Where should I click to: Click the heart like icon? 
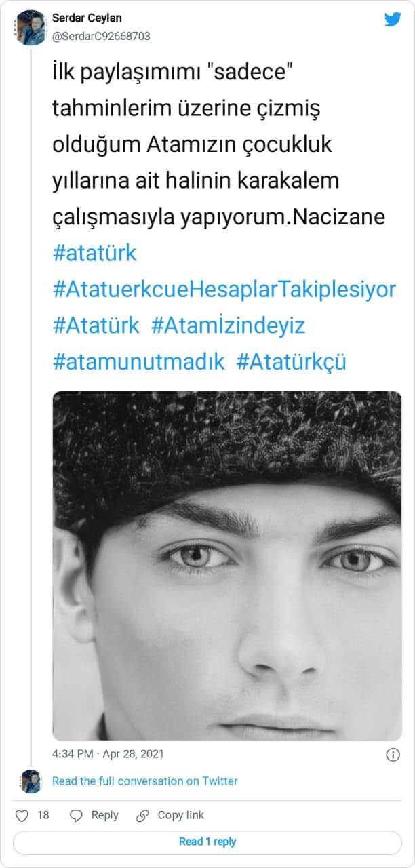click(x=22, y=815)
